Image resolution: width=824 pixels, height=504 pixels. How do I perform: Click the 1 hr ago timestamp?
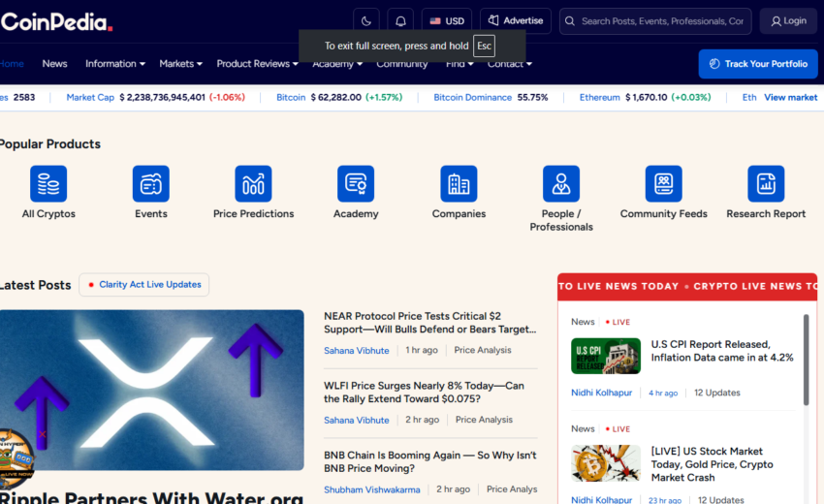(x=422, y=350)
